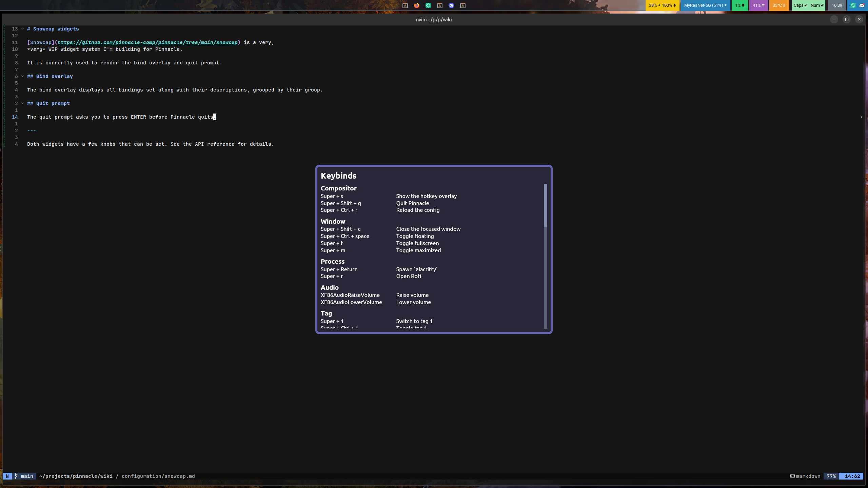Click the 'Audio' group heading
This screenshot has height=488, width=868.
(330, 287)
